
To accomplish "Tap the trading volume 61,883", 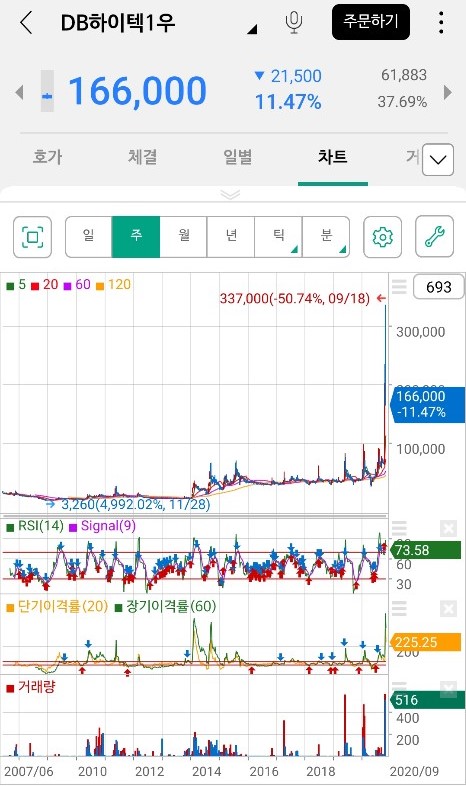I will [404, 75].
